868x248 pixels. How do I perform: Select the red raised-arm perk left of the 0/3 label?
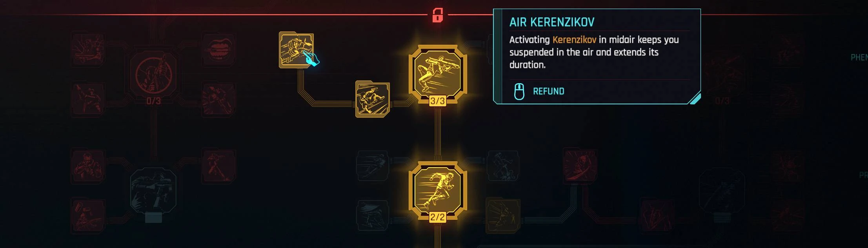(x=88, y=100)
